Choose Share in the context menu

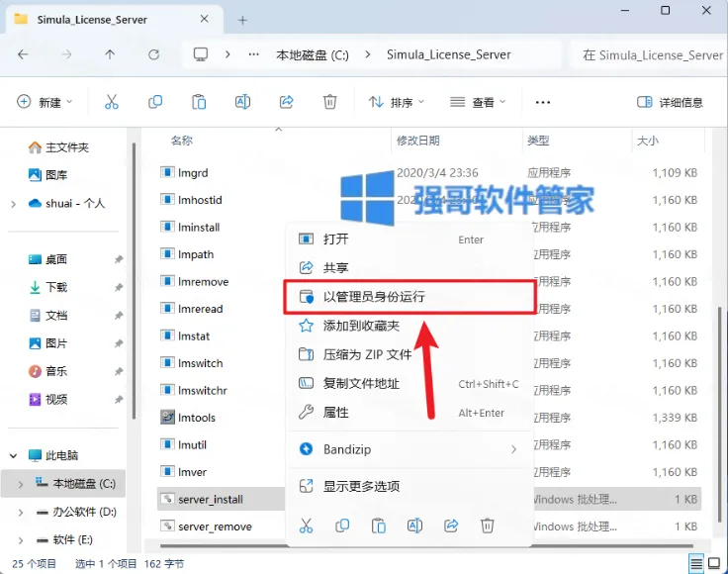[x=409, y=267]
